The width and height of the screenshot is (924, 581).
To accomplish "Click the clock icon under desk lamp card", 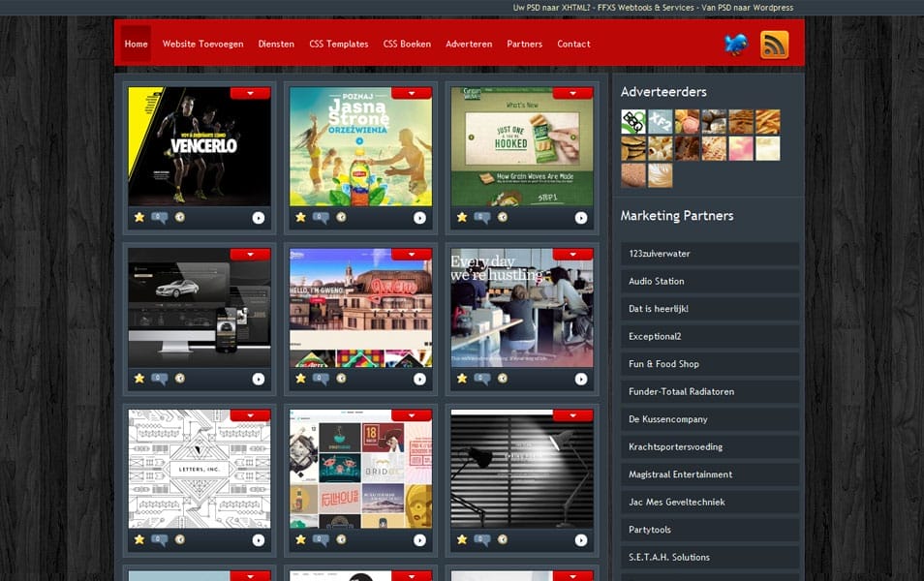I will pos(503,538).
